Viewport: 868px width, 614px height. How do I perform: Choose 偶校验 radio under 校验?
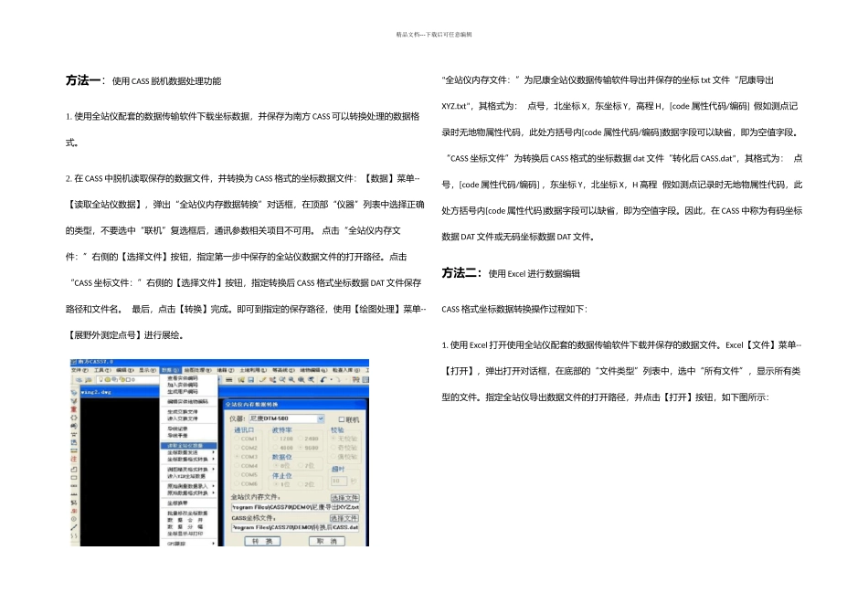pyautogui.click(x=333, y=456)
